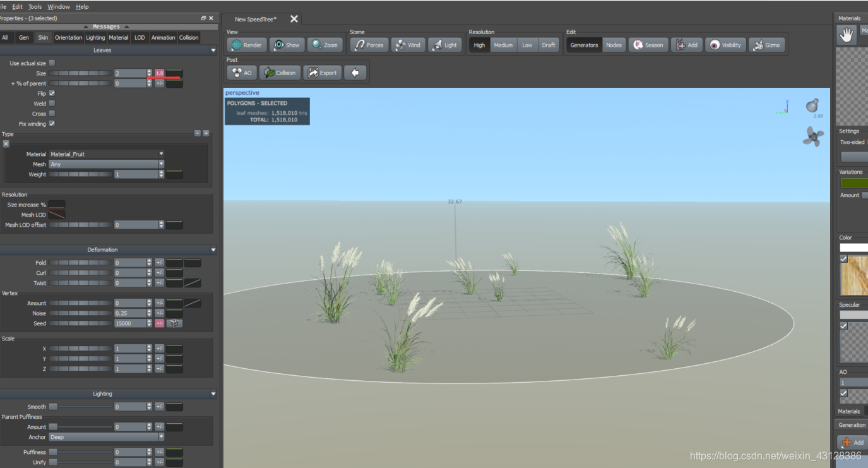Image resolution: width=868 pixels, height=468 pixels.
Task: Close the New SpeedTree tab
Action: point(294,19)
